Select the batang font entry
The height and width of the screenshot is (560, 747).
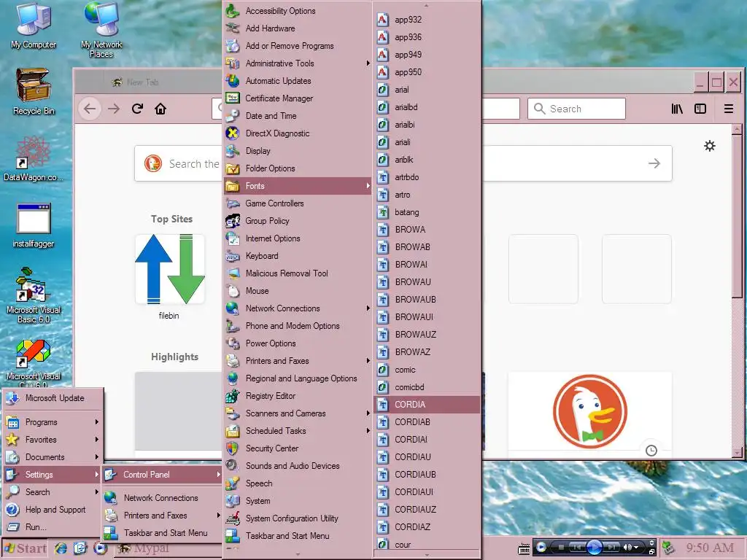pyautogui.click(x=427, y=212)
